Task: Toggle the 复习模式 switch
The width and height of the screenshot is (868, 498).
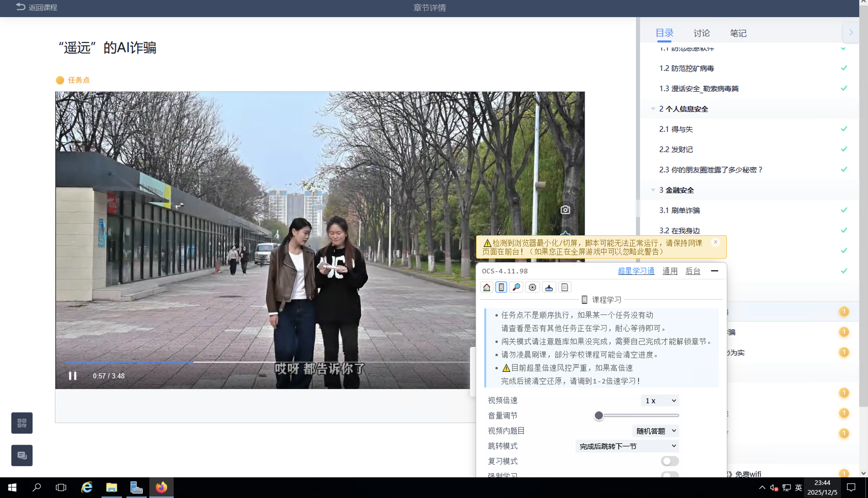Action: (669, 461)
